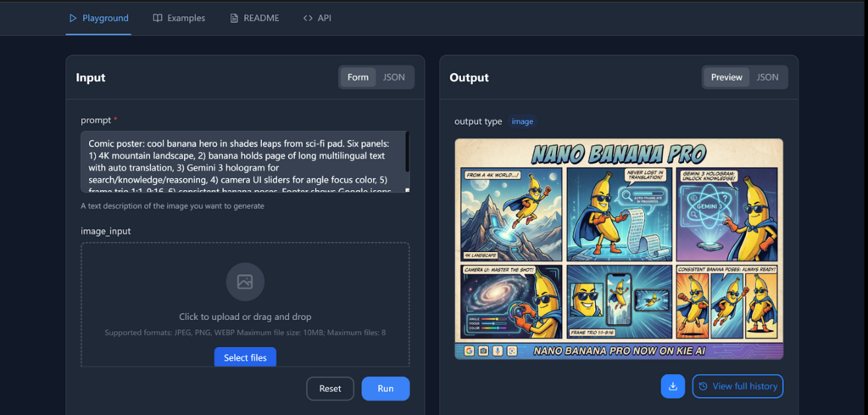Switch the Input panel to JSON view
The width and height of the screenshot is (868, 415).
[x=393, y=77]
